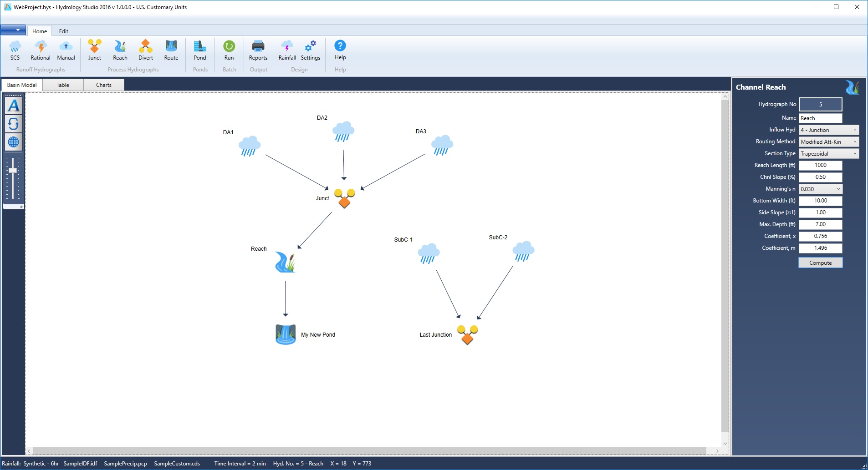Open the Manning's n dropdown
The image size is (868, 470).
click(838, 189)
